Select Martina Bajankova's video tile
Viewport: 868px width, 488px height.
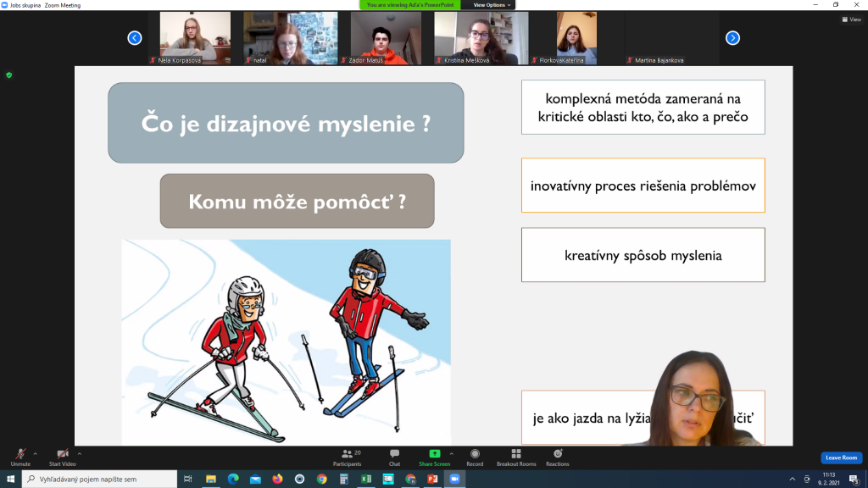[671, 38]
